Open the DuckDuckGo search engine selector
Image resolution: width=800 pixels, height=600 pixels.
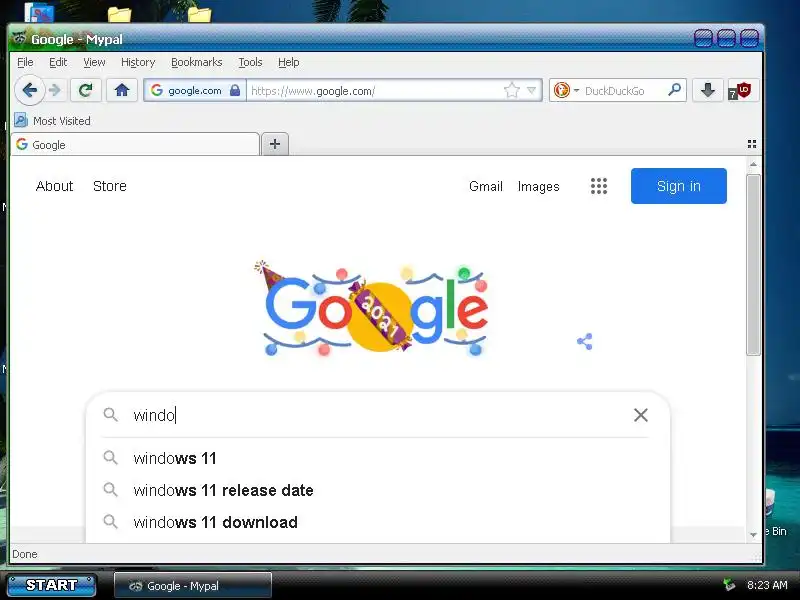pos(566,90)
